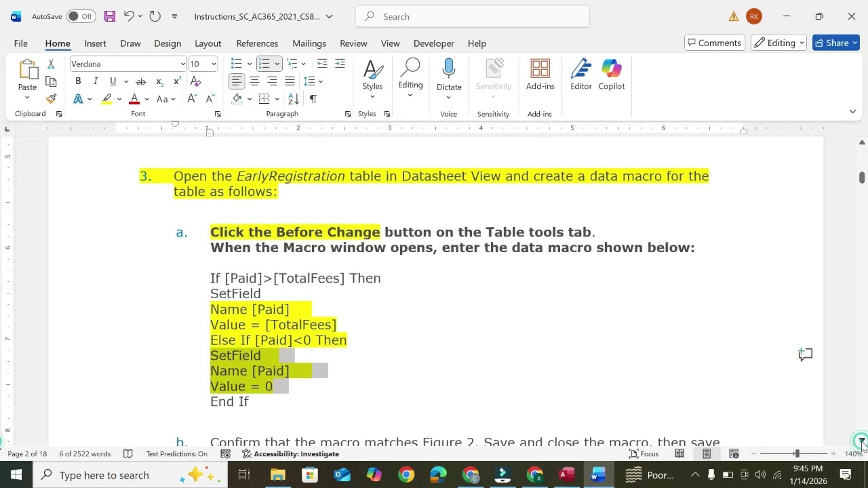Apply strikethrough formatting
Viewport: 868px width, 488px height.
[x=141, y=81]
